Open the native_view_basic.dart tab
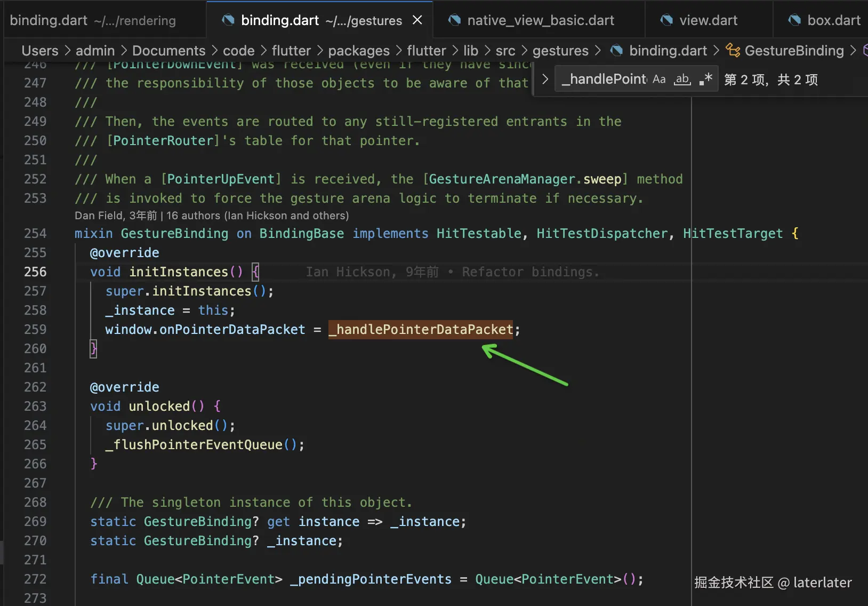 click(540, 20)
